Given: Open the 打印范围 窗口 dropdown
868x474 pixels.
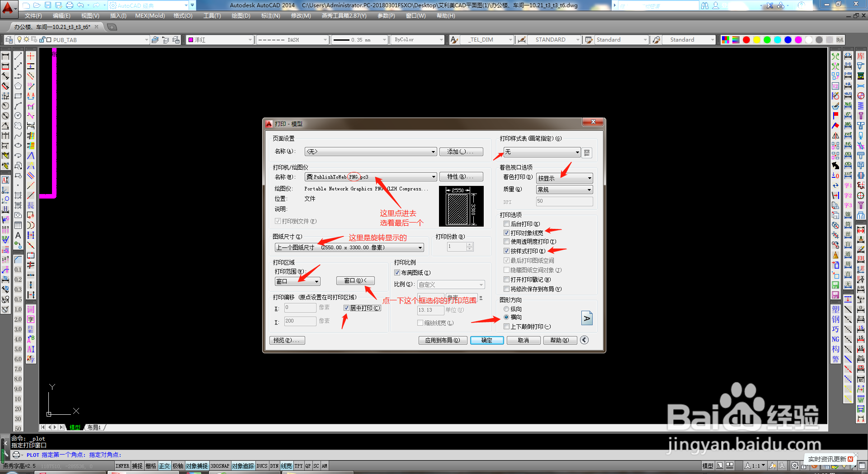Looking at the screenshot, I should coord(297,281).
